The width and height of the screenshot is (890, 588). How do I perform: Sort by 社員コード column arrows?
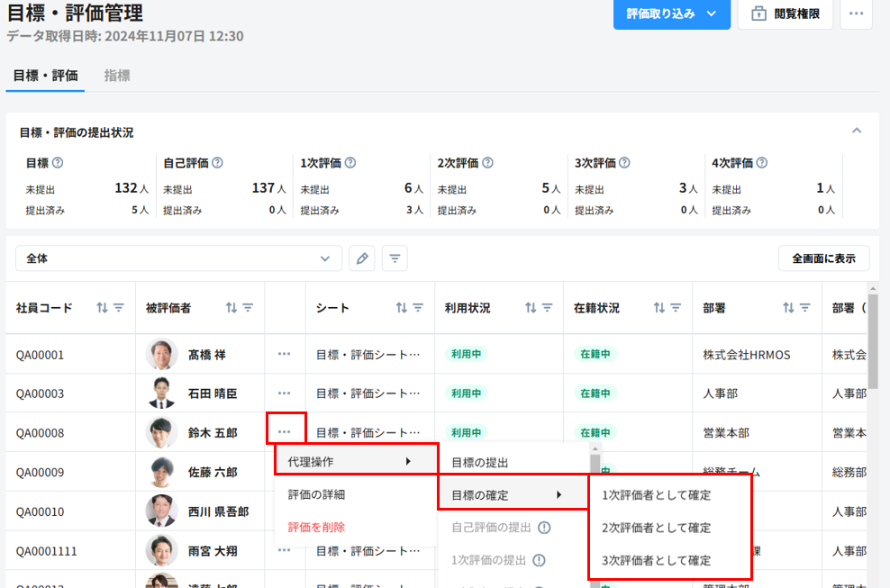coord(102,308)
